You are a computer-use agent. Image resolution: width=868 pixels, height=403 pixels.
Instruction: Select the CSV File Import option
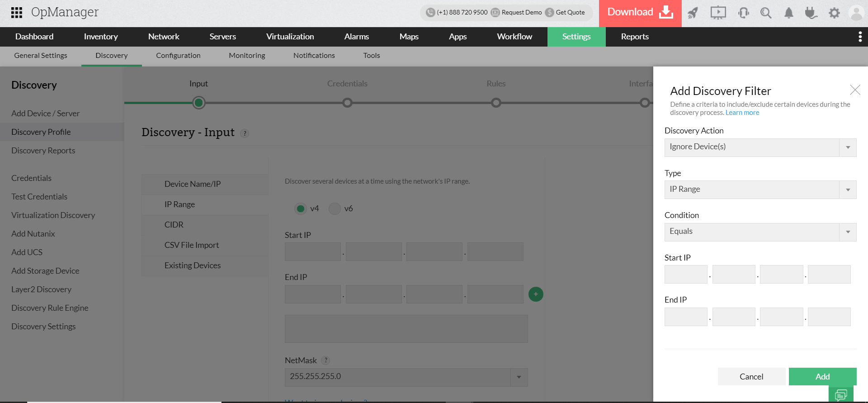tap(205, 245)
